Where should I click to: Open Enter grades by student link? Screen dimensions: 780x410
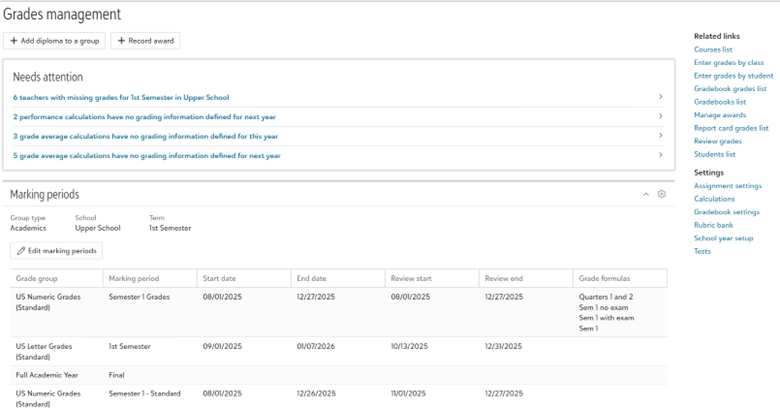734,76
